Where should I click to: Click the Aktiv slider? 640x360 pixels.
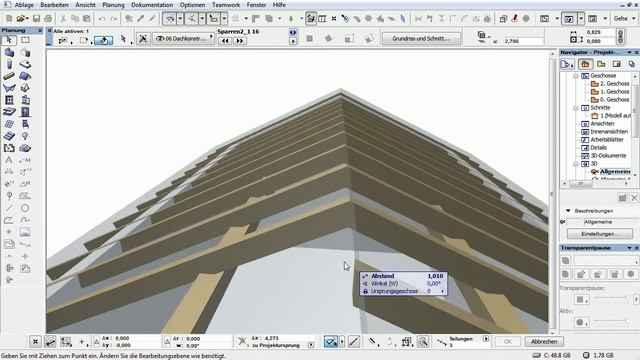[611, 322]
